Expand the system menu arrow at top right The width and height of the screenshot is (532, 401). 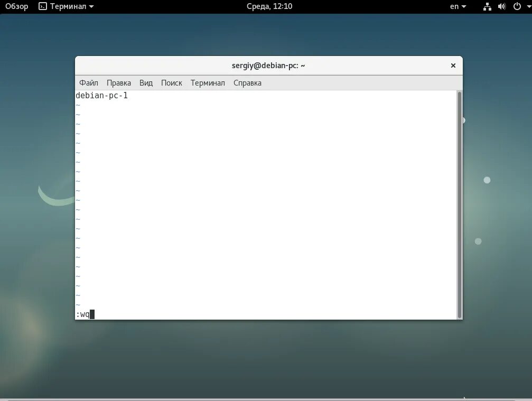[x=529, y=6]
